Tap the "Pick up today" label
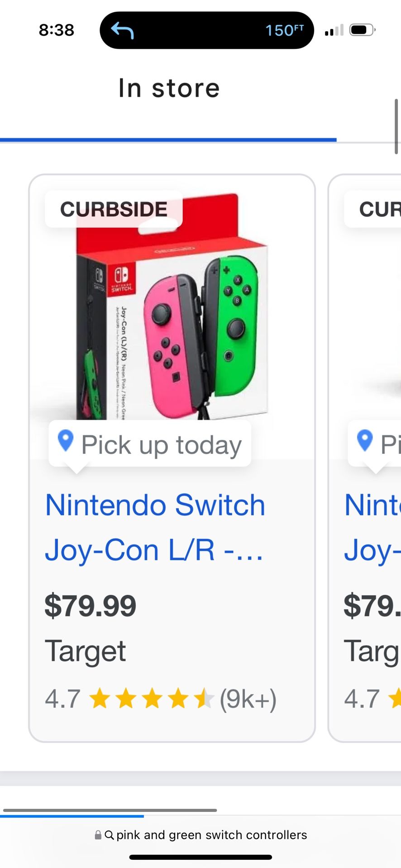Viewport: 401px width, 868px height. tap(161, 445)
